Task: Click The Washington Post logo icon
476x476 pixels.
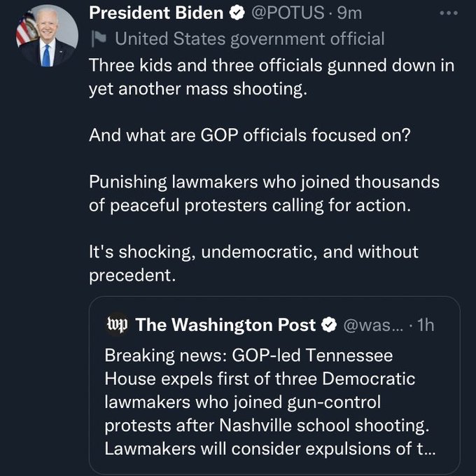Action: pos(115,324)
